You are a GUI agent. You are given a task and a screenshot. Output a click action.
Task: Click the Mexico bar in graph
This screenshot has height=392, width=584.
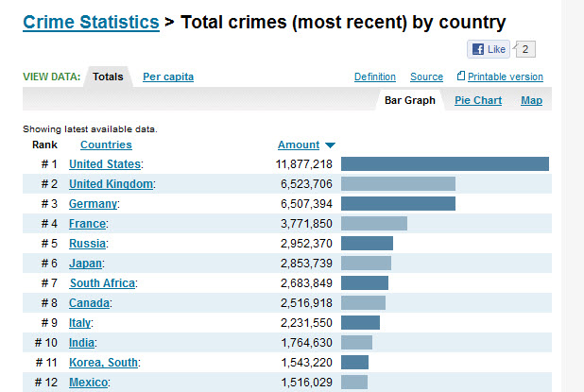tap(354, 383)
